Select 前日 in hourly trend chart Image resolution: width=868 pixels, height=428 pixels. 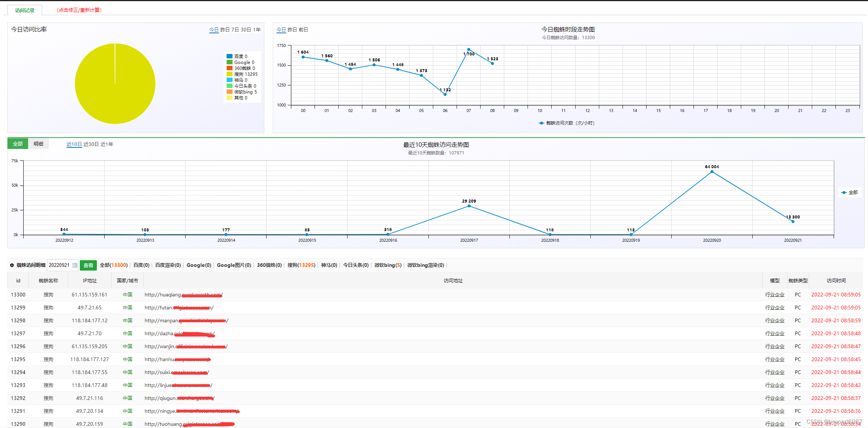click(x=303, y=30)
